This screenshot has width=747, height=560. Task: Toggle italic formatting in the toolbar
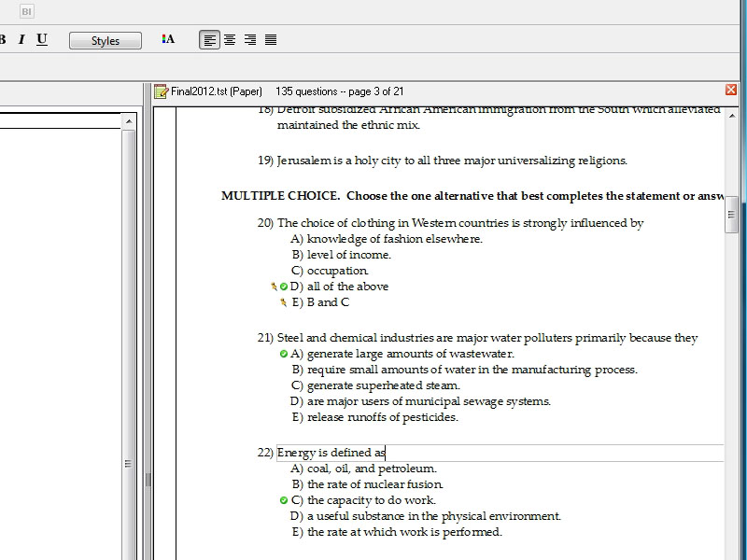[x=21, y=39]
